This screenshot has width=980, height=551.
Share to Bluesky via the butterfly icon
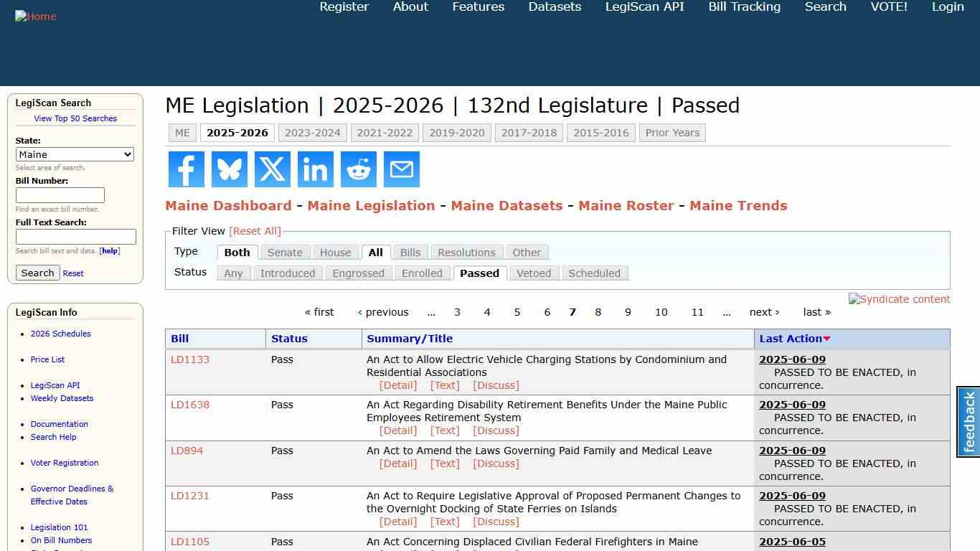click(229, 169)
